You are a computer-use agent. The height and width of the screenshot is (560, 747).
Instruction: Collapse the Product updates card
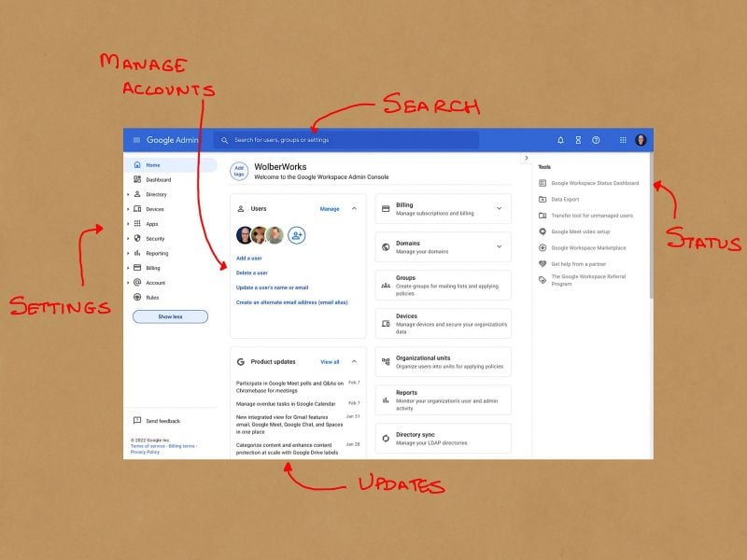point(354,362)
